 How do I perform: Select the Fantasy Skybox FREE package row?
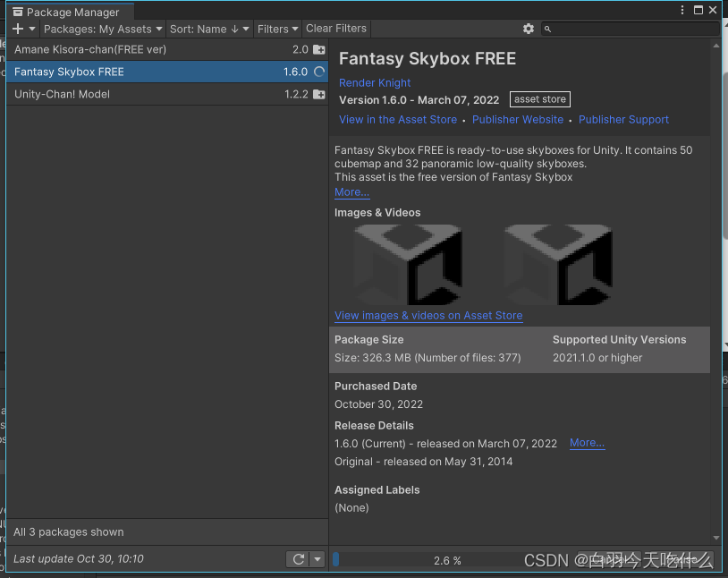tap(167, 72)
